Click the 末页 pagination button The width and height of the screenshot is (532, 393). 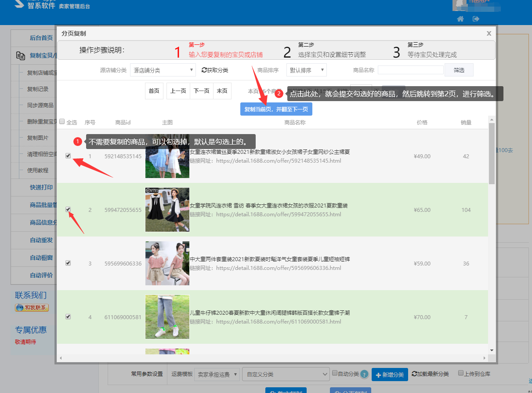222,91
